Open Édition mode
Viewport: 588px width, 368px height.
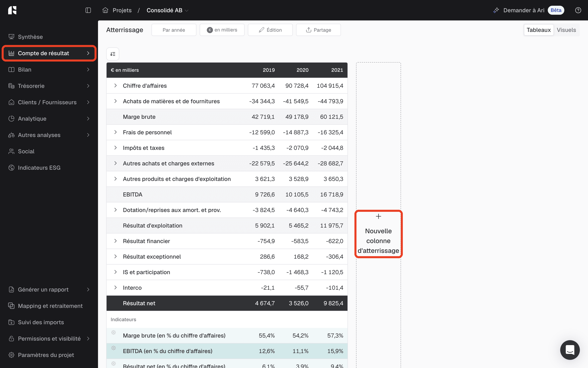pos(270,30)
